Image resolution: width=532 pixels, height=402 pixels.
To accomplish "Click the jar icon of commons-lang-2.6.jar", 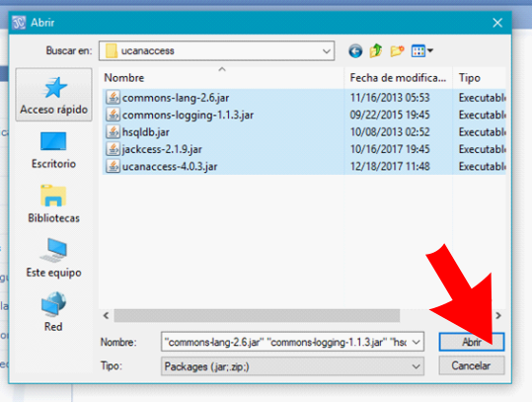I will click(113, 98).
